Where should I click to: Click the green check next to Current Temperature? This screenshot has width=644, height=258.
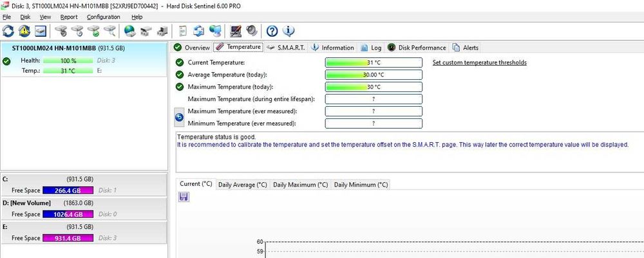click(x=180, y=62)
